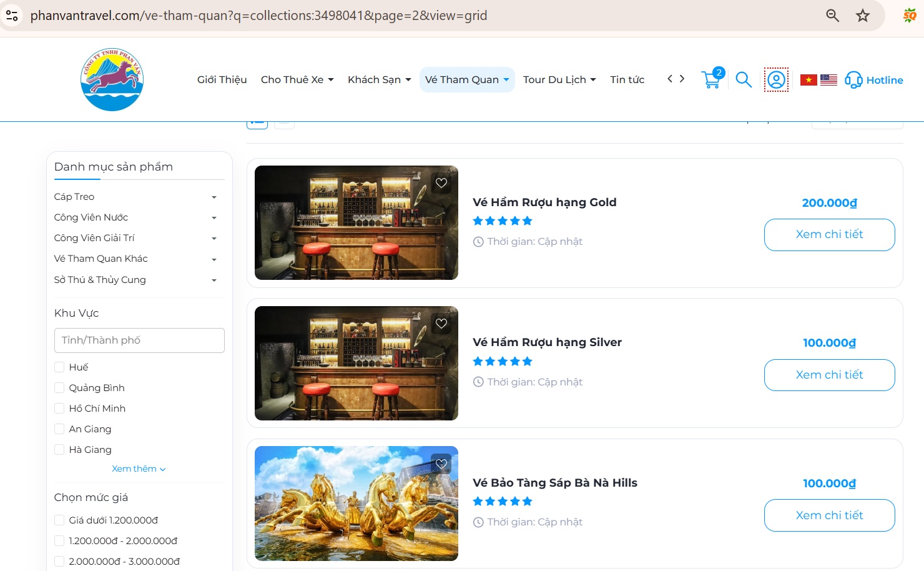924x571 pixels.
Task: Open the account profile icon
Action: point(775,80)
